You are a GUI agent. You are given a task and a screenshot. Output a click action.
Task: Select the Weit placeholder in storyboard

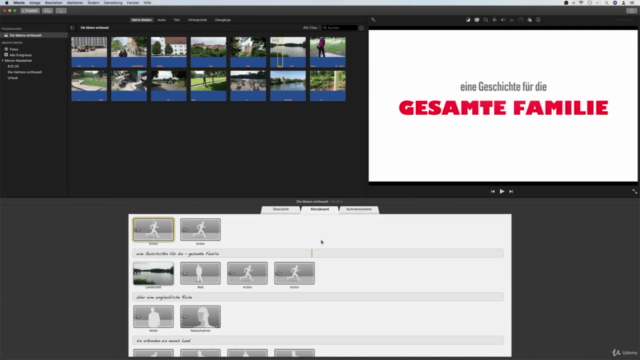200,273
